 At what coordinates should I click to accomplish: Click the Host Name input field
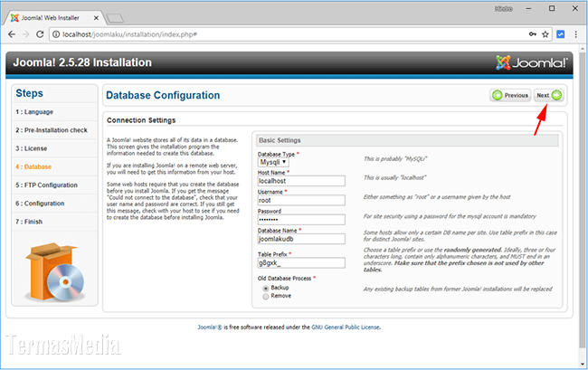[x=301, y=181]
